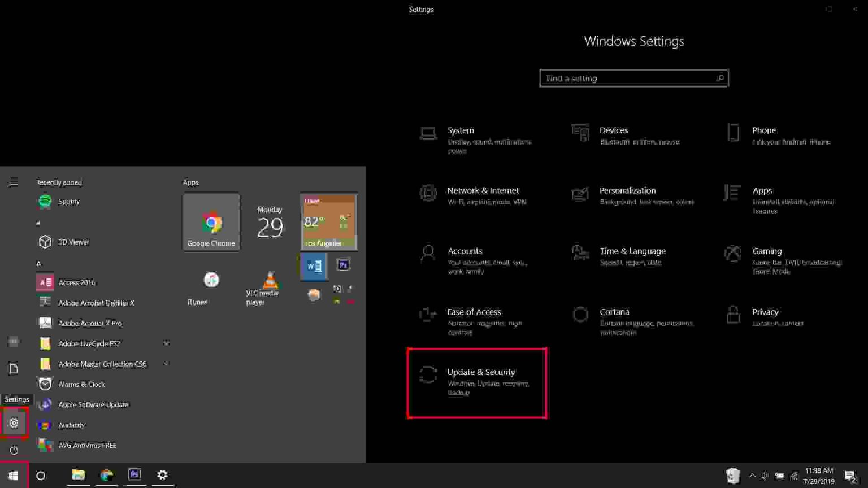Launch AVG AntiVirus FREE
868x488 pixels.
(102, 445)
